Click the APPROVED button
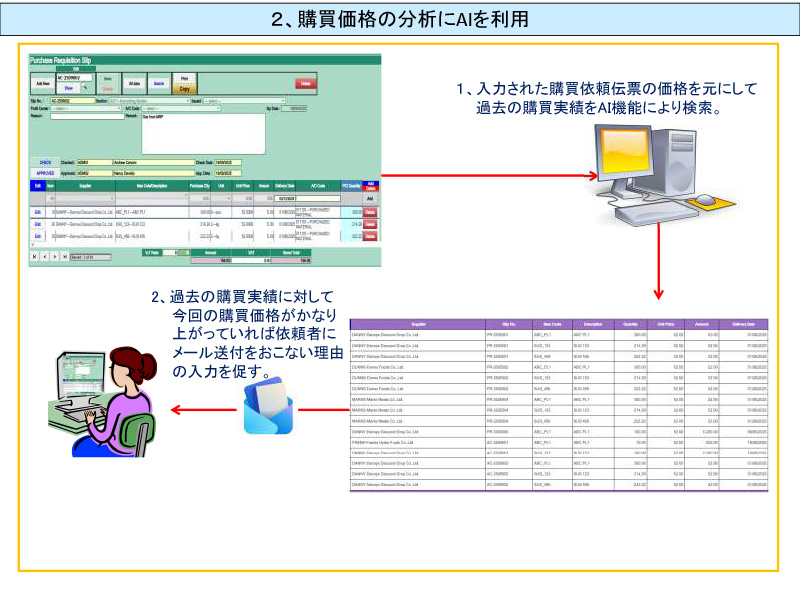This screenshot has height=600, width=800. click(45, 172)
